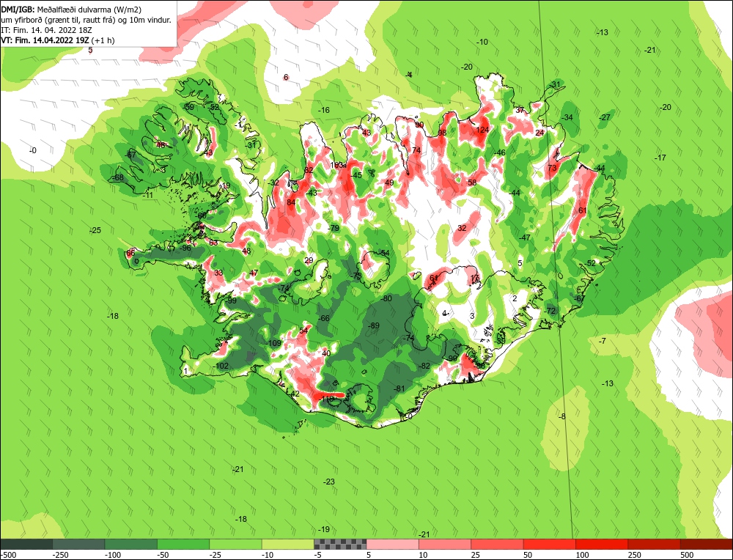
Task: Click the '-75' flux value on the map
Action: click(357, 276)
